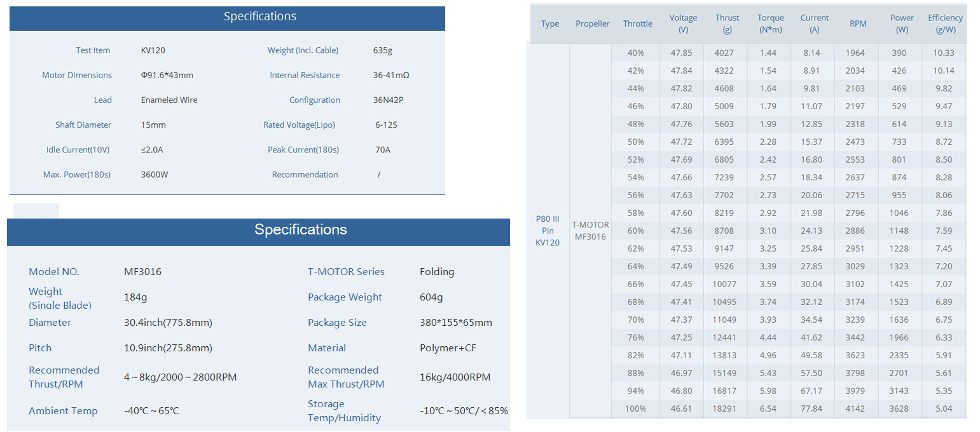The image size is (980, 432).
Task: Select the Voltage (V) column header
Action: [x=683, y=24]
